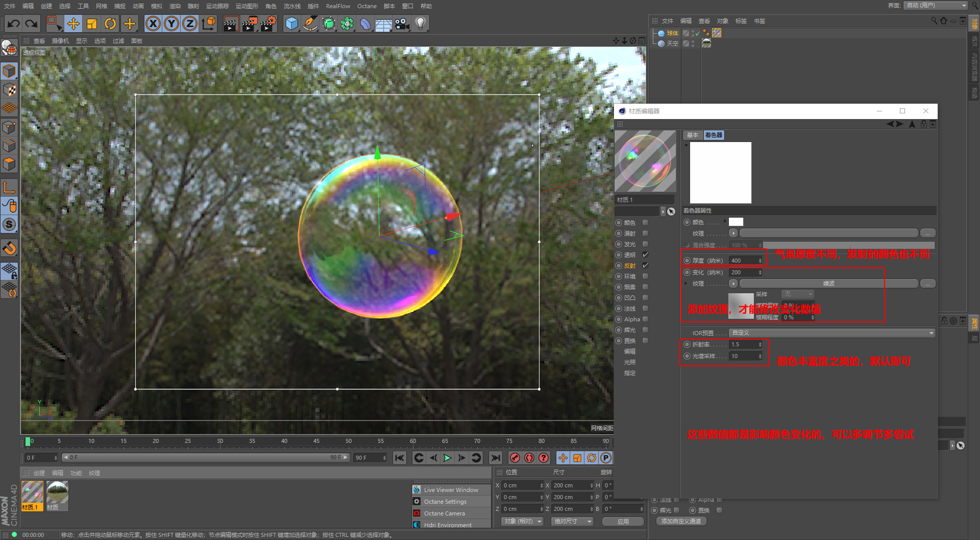Toggle Z axis lock icon
The width and height of the screenshot is (980, 540).
190,24
